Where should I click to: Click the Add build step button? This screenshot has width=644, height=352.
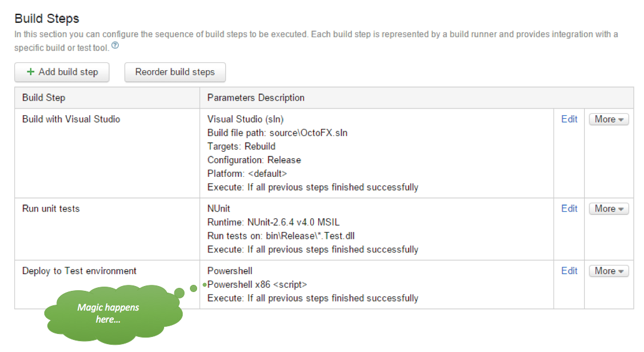(62, 73)
